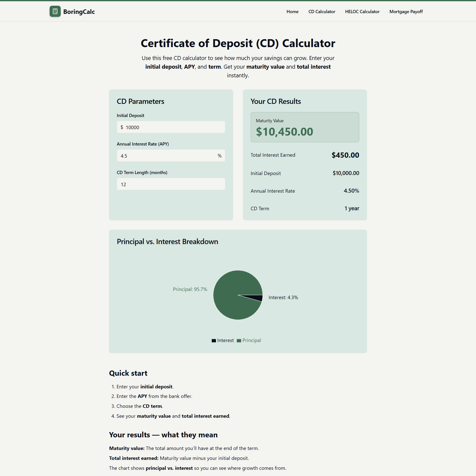Toggle Principal series in chart legend

point(251,340)
